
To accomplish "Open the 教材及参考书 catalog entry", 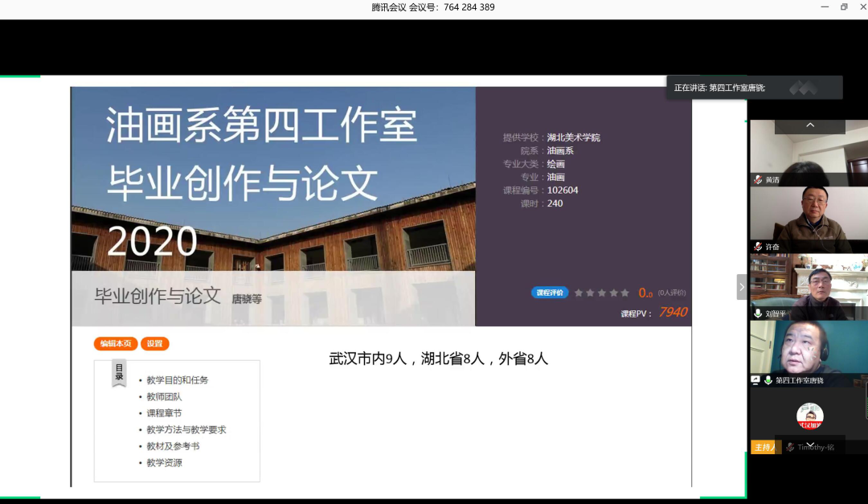I will click(x=173, y=446).
